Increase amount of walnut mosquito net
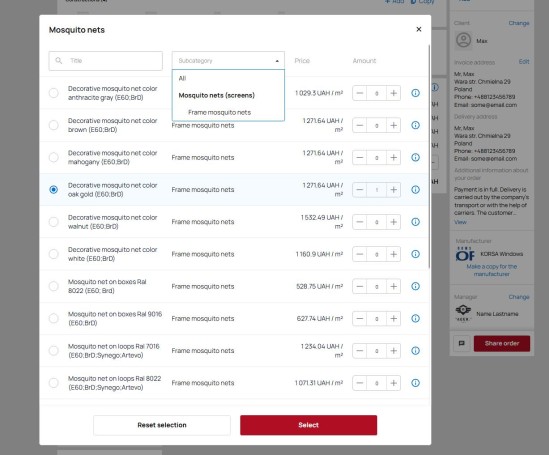The image size is (549, 455). pos(394,222)
